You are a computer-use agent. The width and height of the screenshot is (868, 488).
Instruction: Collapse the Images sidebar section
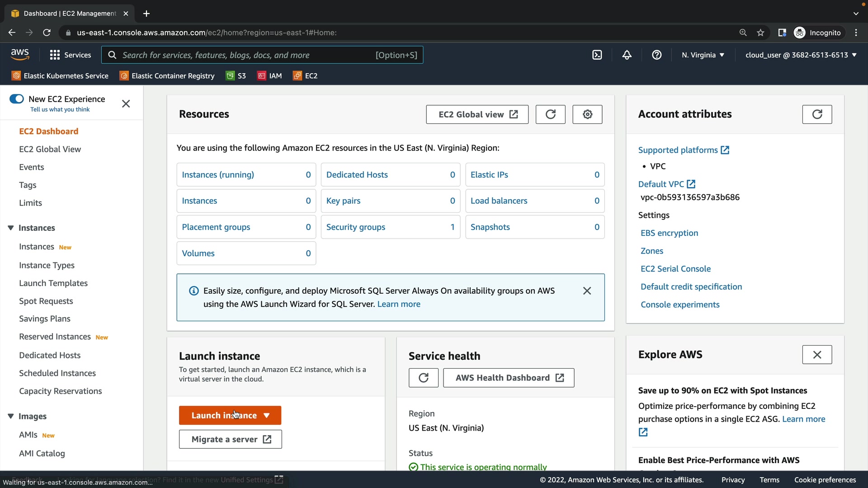click(11, 416)
